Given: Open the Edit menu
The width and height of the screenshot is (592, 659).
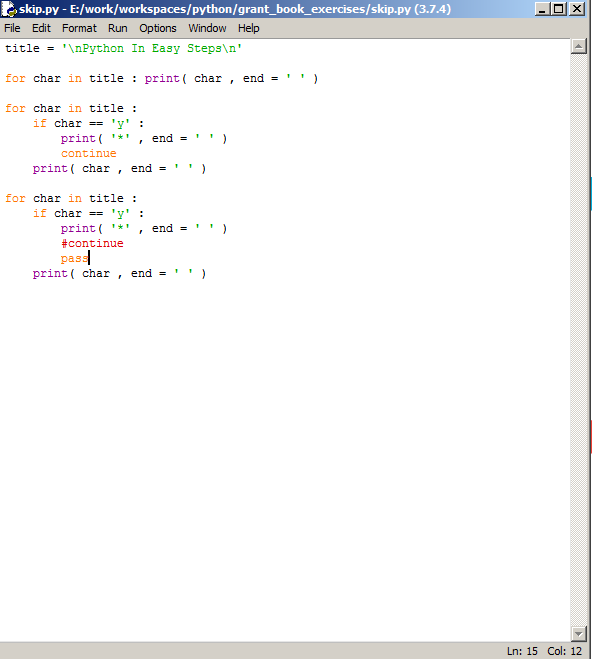Looking at the screenshot, I should [41, 28].
